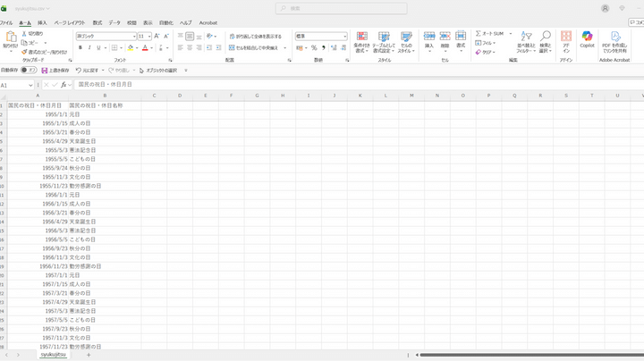
Task: Open the Insert (挿入) ribbon tab
Action: (x=42, y=22)
